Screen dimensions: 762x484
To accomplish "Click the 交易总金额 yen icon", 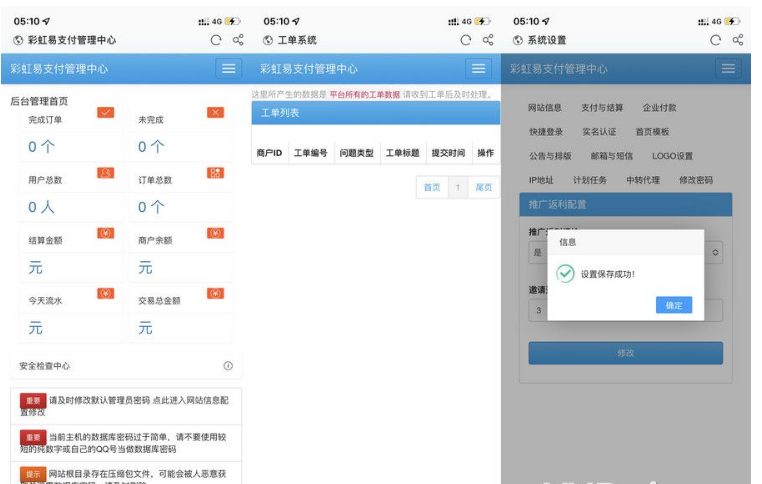I will click(x=215, y=294).
